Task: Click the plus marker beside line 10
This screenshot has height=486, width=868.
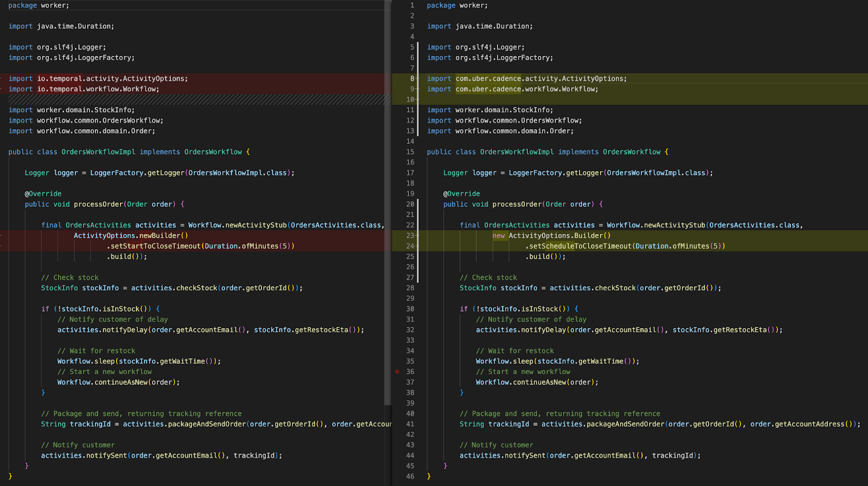Action: click(x=417, y=99)
